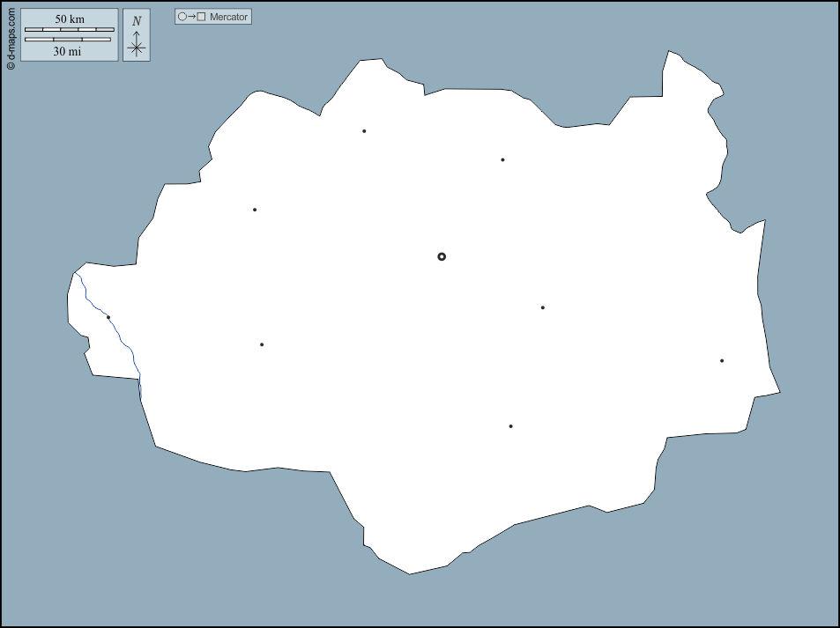Select the city dot near the eastern border
840x628 pixels.
(x=721, y=359)
